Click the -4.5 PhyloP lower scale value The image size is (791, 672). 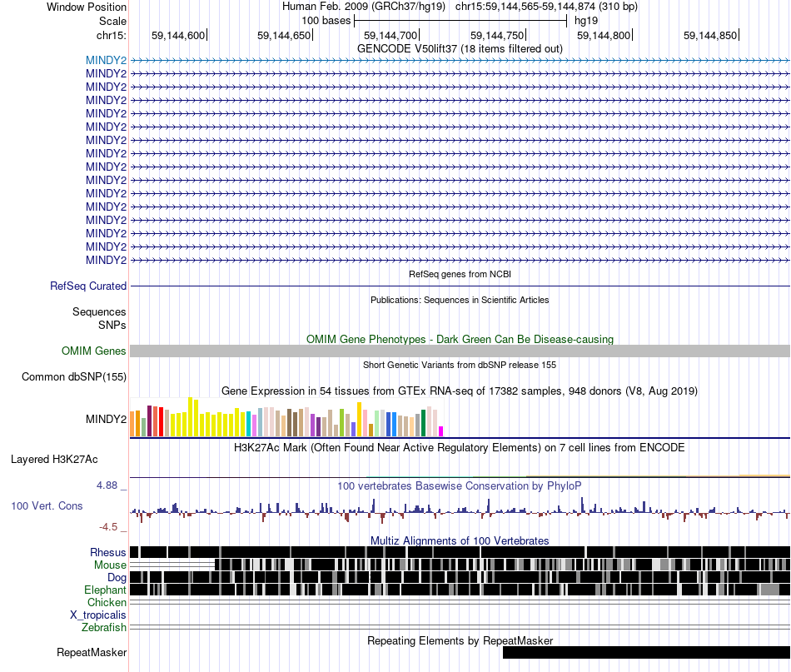pos(108,527)
